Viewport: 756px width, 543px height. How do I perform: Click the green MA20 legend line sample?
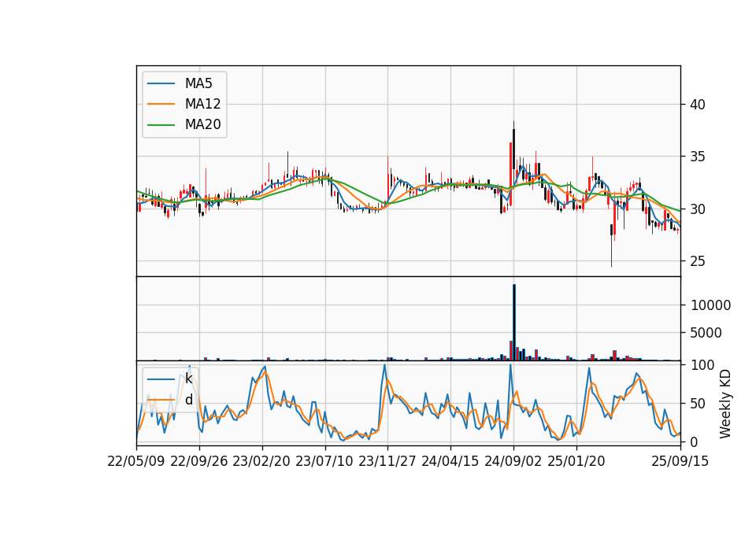coord(161,125)
